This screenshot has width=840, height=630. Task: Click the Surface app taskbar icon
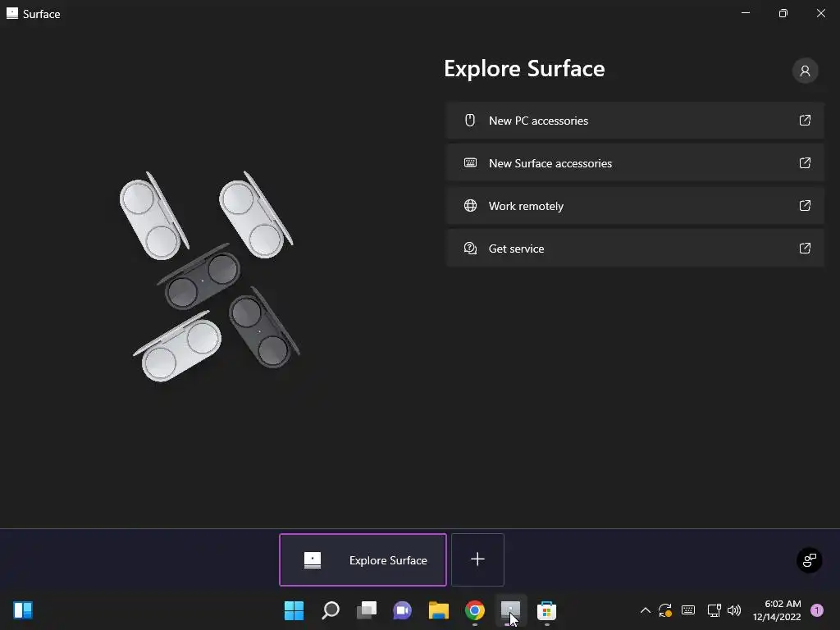[x=510, y=610]
